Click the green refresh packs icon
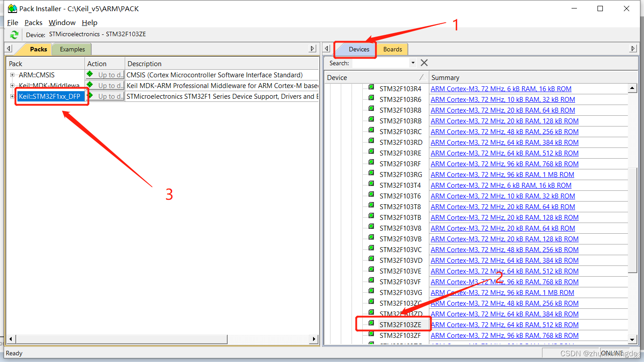The height and width of the screenshot is (362, 644). tap(14, 34)
